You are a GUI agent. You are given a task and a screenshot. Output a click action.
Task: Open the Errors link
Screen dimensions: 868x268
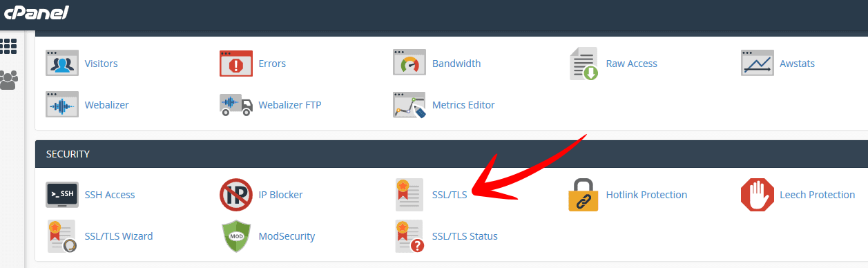[x=272, y=64]
